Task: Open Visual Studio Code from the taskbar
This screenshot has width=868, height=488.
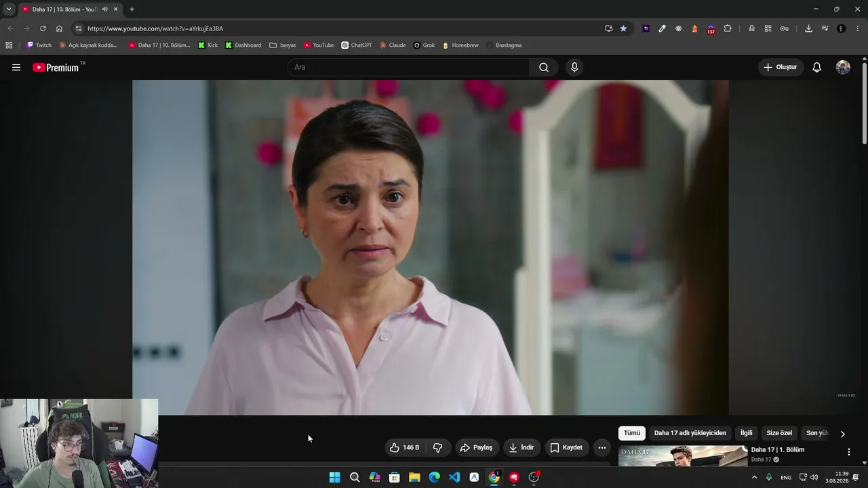Action: coord(454,477)
